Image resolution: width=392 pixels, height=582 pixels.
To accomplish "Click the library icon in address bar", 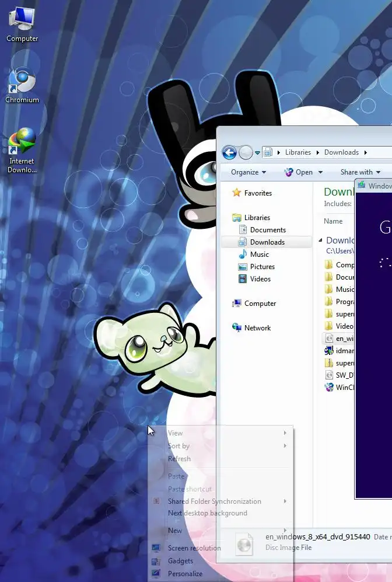I will click(x=268, y=152).
